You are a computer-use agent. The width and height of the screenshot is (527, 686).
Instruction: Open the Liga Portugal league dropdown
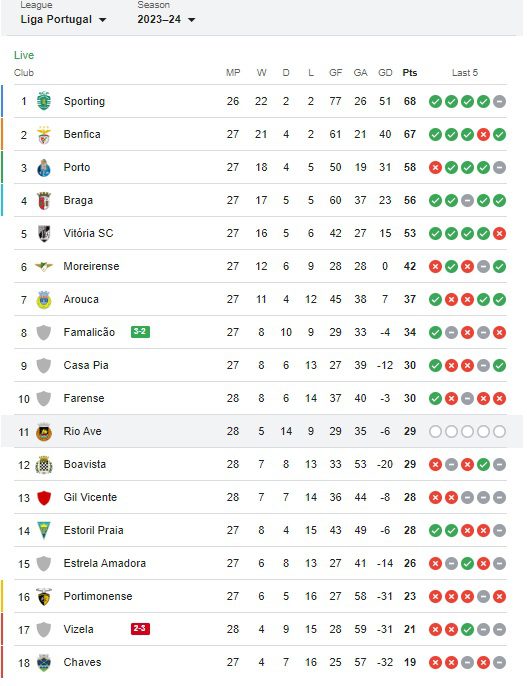63,19
